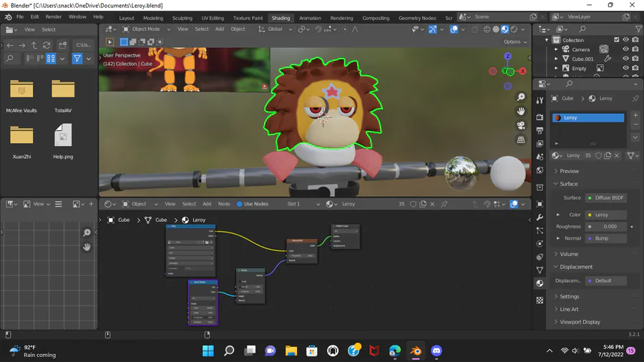
Task: Click the red X axis gizmo handle
Action: (522, 72)
